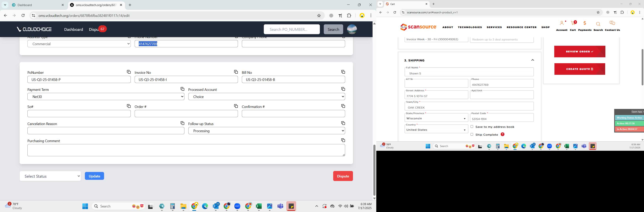The width and height of the screenshot is (644, 212).
Task: Click the CREATE QUOTE button
Action: [580, 69]
